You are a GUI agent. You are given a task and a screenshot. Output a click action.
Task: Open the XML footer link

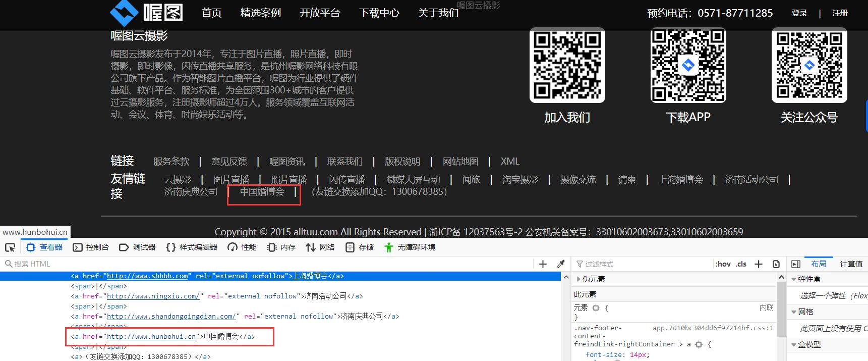point(510,162)
